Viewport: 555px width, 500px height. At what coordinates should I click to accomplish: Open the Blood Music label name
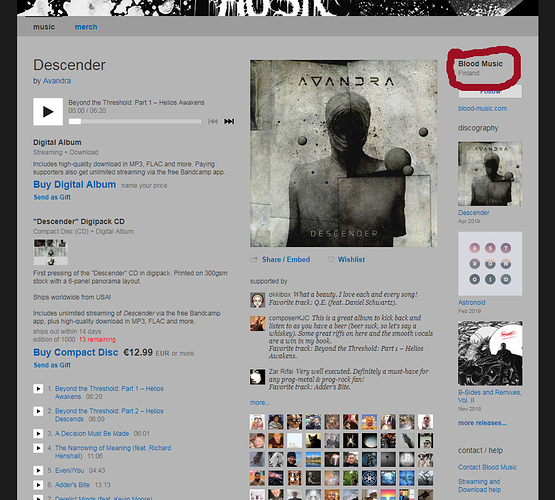click(x=480, y=64)
